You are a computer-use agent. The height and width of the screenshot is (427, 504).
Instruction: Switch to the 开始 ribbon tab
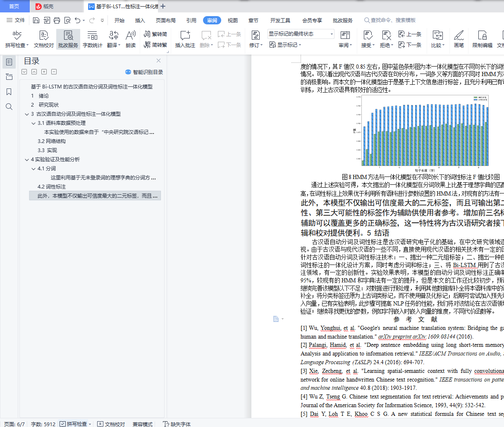119,20
